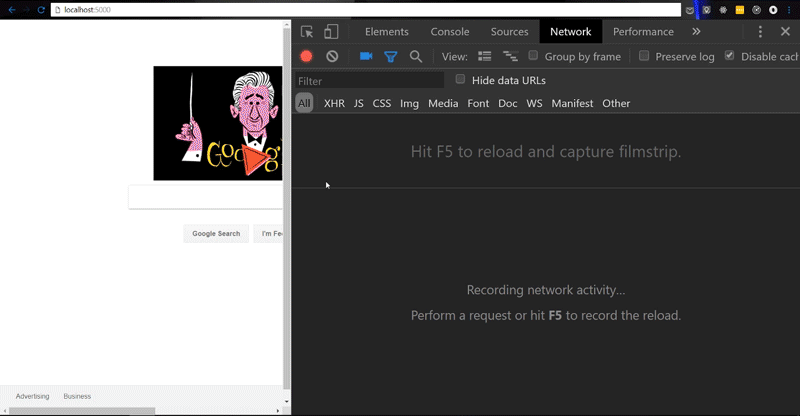
Task: Click the gray round extension icon left of the white circle
Action: point(756,10)
